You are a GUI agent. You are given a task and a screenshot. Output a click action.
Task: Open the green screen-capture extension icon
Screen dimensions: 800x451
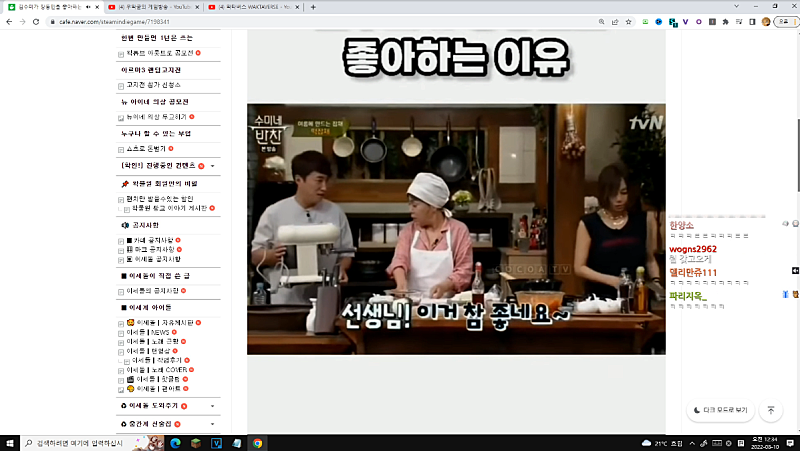[x=645, y=22]
